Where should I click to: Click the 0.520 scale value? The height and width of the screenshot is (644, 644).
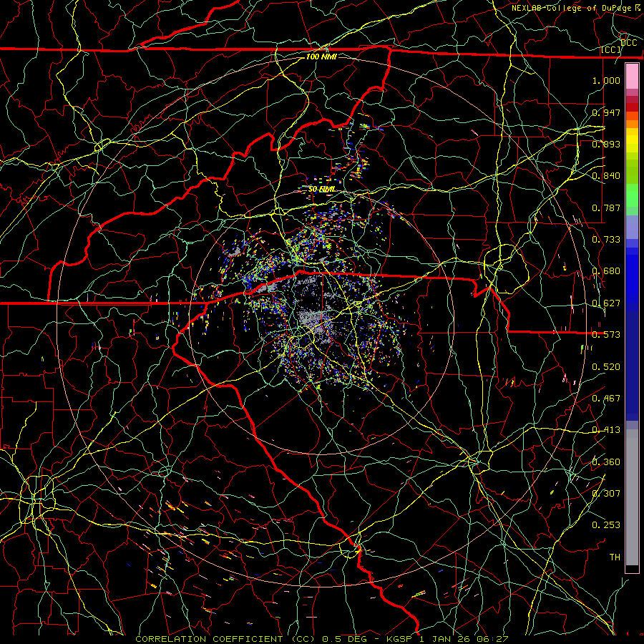tap(606, 367)
